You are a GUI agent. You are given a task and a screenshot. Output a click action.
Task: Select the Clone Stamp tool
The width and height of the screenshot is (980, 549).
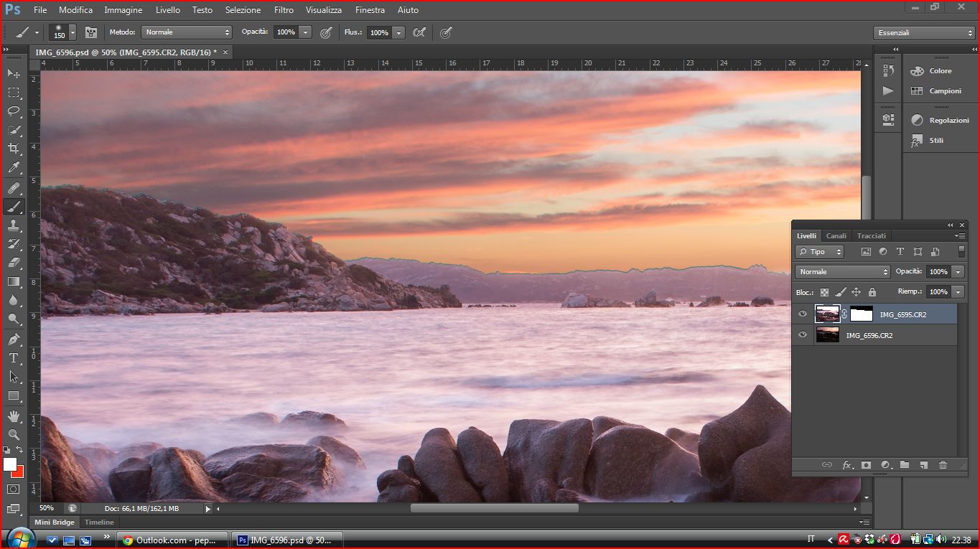tap(14, 225)
